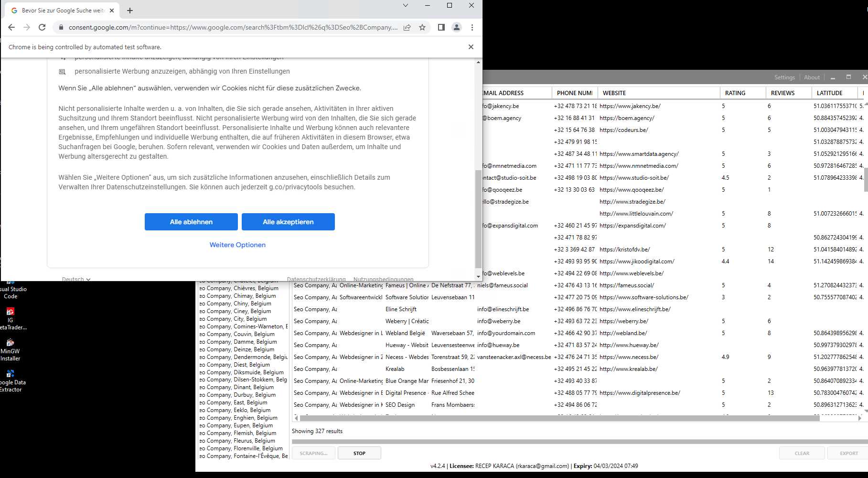Click website cell https://kristofdv.be/
868x478 pixels.
click(x=625, y=250)
